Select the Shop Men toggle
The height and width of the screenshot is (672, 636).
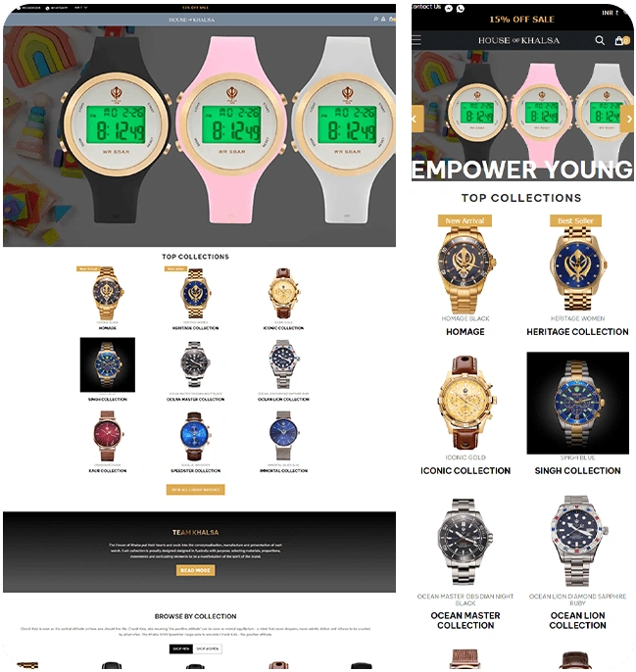coord(181,648)
